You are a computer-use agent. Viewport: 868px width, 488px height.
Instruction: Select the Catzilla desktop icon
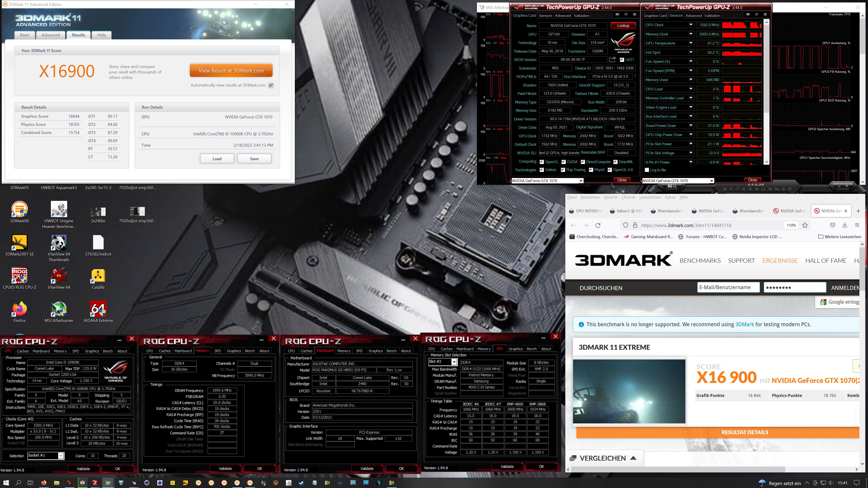click(x=98, y=279)
